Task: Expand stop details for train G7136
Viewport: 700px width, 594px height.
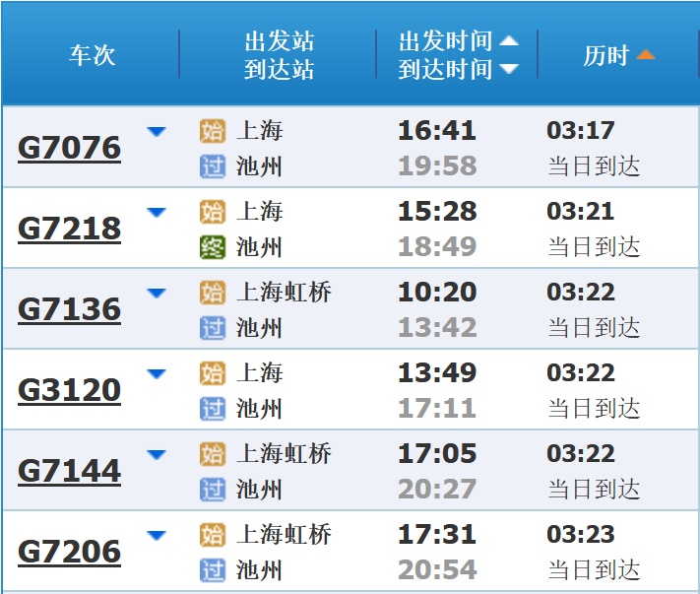Action: point(156,294)
